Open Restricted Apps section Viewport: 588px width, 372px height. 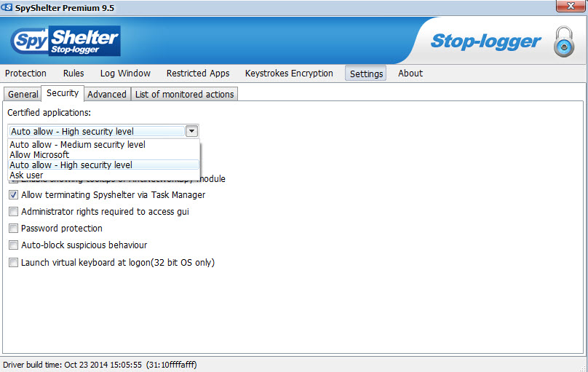[x=198, y=73]
